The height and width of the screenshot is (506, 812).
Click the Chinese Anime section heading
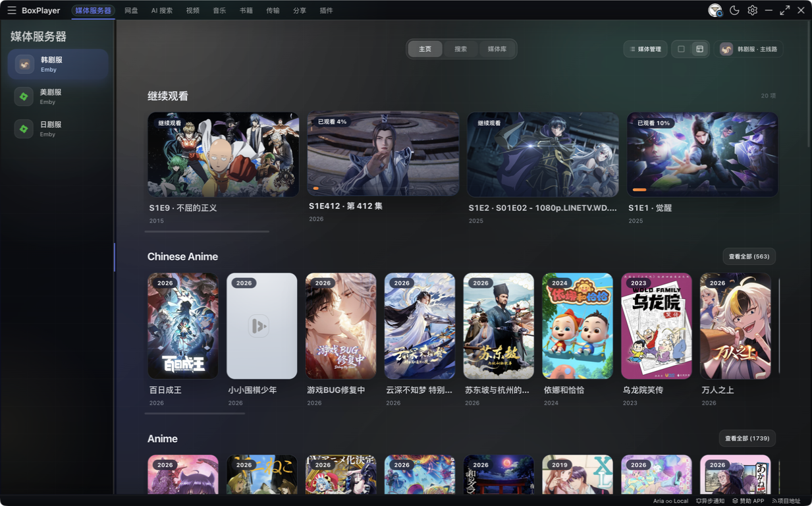pos(182,256)
